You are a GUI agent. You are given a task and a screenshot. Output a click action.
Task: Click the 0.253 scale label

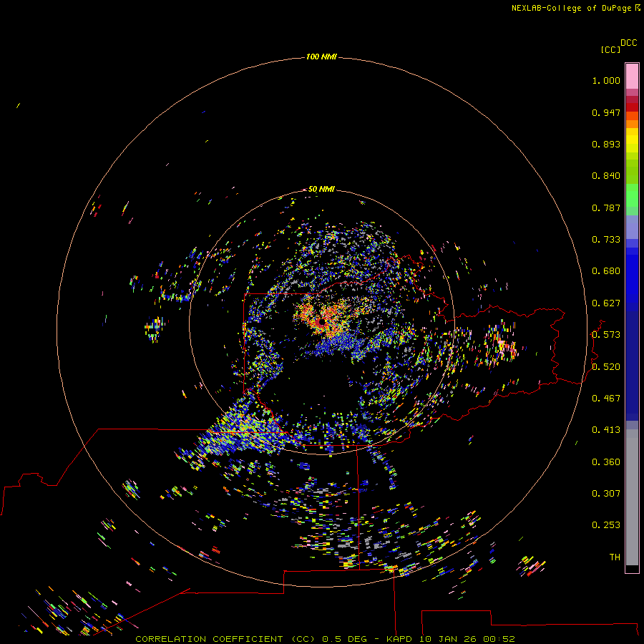click(606, 525)
